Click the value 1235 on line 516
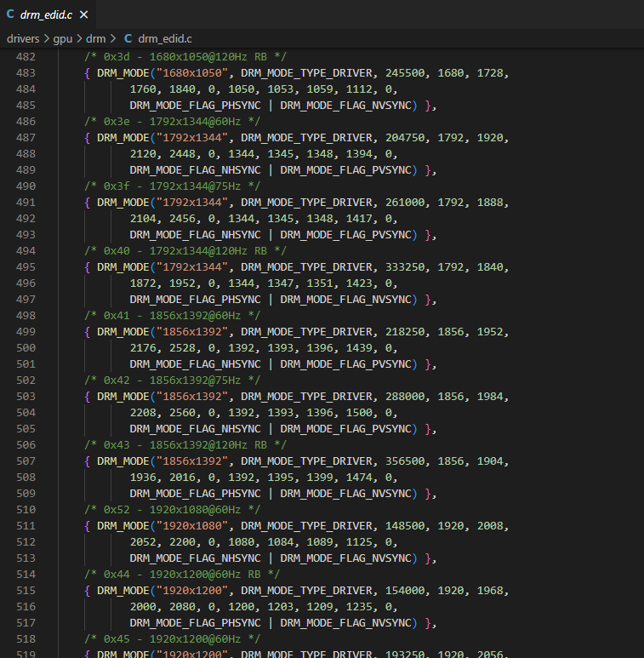644x658 pixels. [359, 606]
